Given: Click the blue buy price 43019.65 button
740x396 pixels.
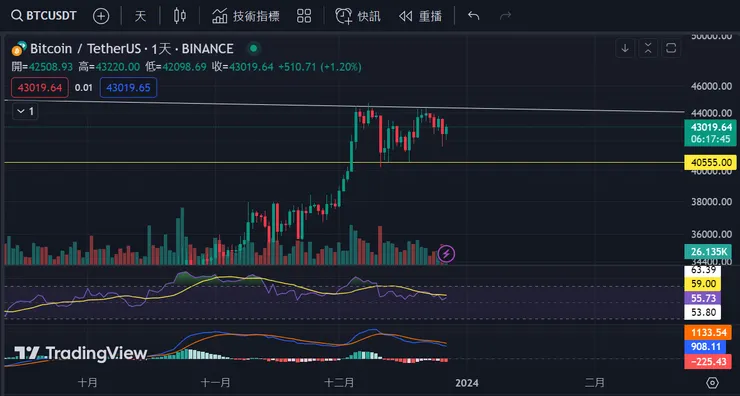Looking at the screenshot, I should coord(128,88).
